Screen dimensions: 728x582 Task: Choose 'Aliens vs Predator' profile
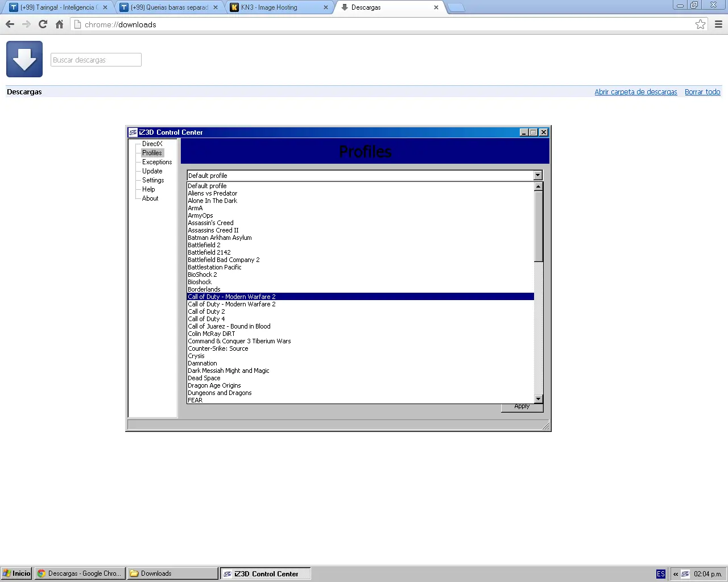[x=361, y=193]
